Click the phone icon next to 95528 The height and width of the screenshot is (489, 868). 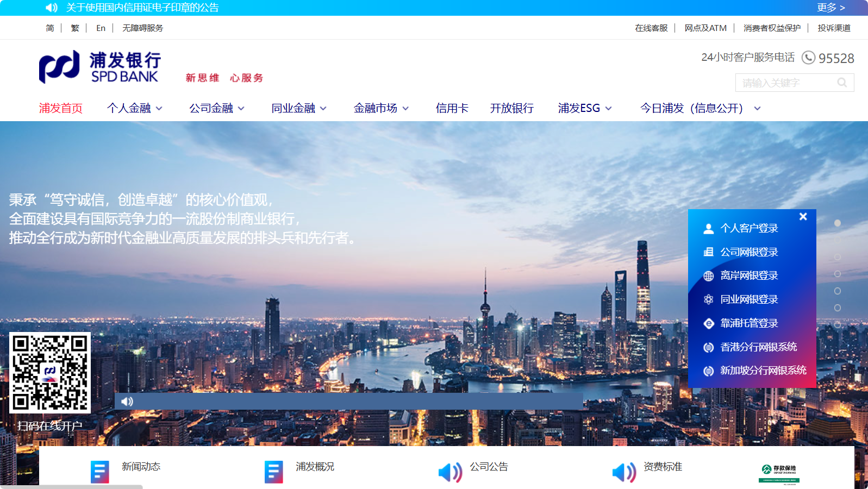tap(808, 58)
